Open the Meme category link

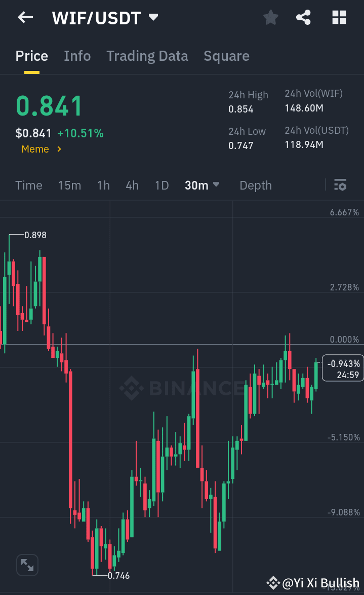pos(41,150)
